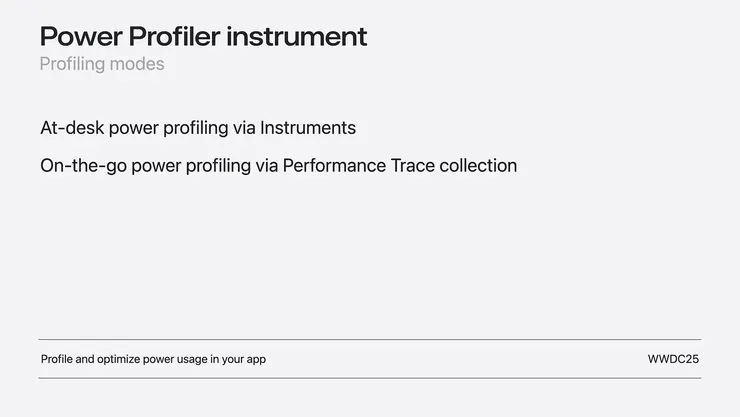Click the footer text "Profile and optimize power usage"
Image resolution: width=740 pixels, height=417 pixels.
[x=153, y=359]
